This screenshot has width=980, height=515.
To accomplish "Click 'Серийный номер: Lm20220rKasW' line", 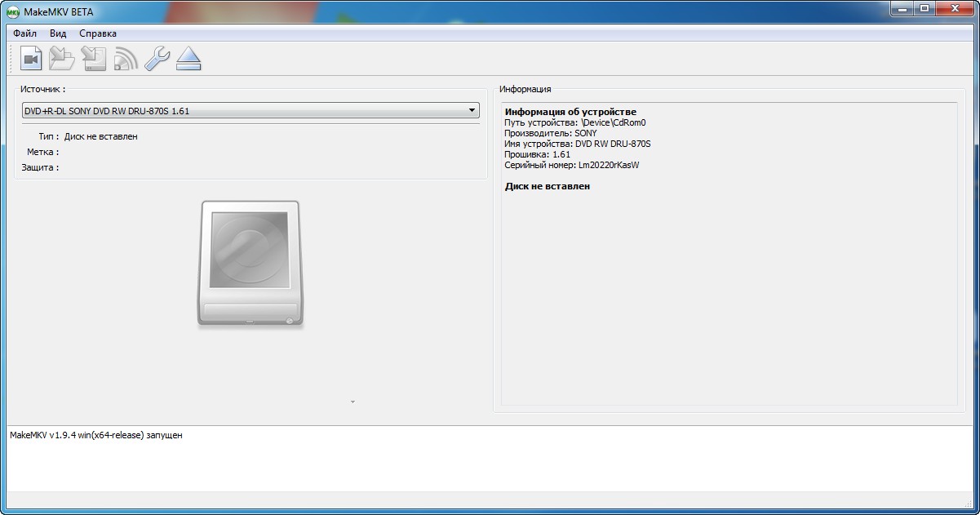I will [x=572, y=165].
